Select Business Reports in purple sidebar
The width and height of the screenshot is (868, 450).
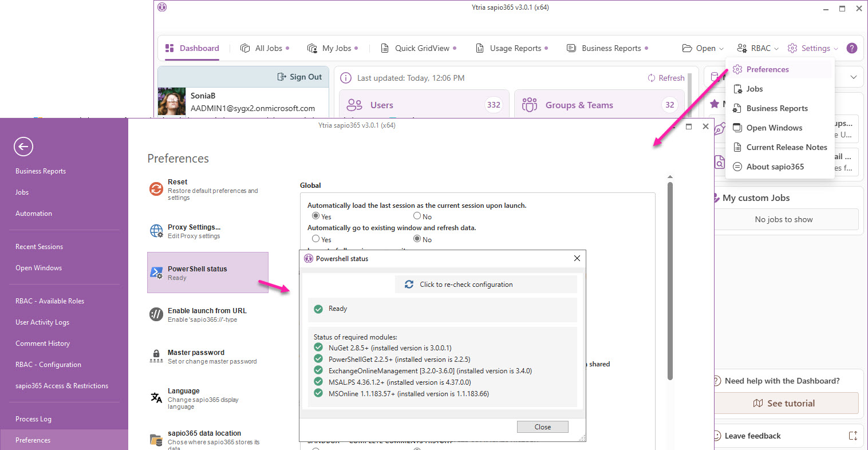point(41,171)
